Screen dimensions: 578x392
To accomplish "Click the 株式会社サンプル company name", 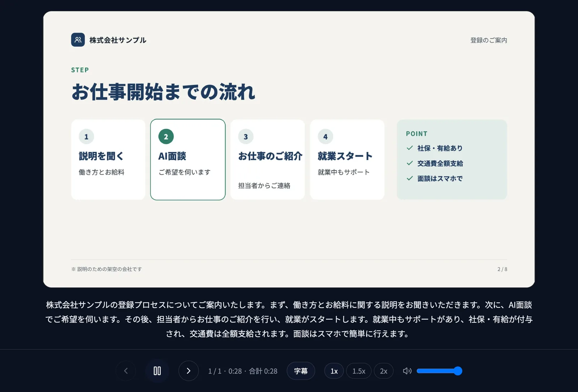I will (118, 40).
